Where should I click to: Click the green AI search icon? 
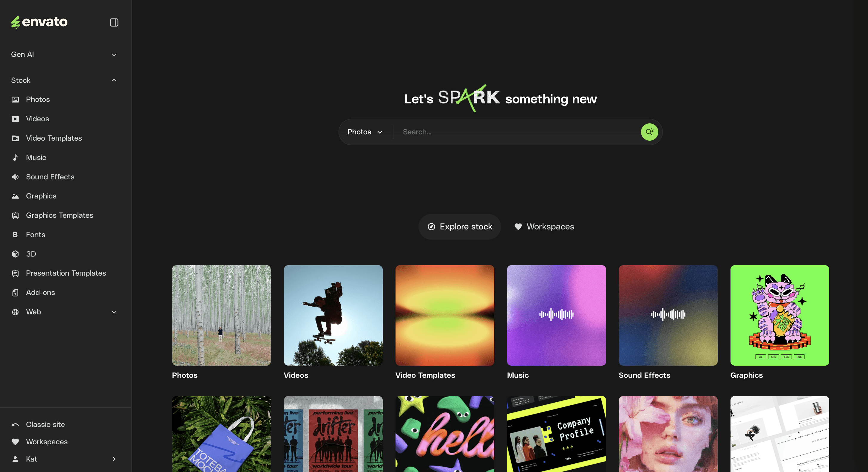click(649, 132)
